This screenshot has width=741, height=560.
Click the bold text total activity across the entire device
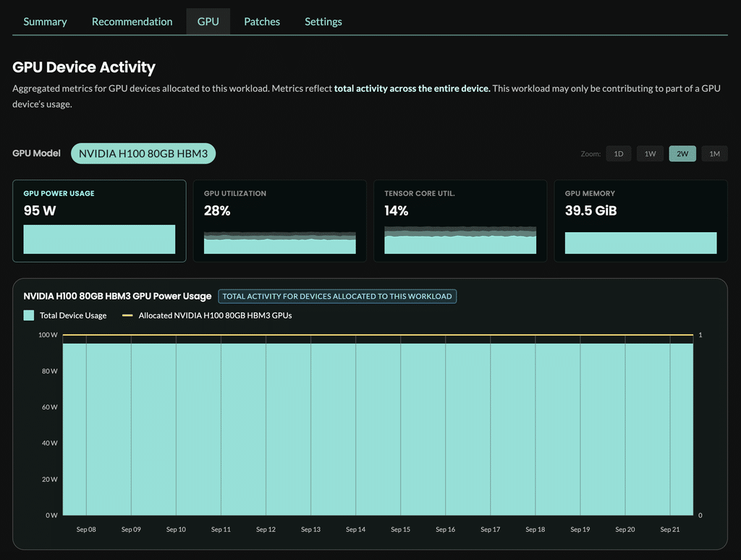[412, 88]
